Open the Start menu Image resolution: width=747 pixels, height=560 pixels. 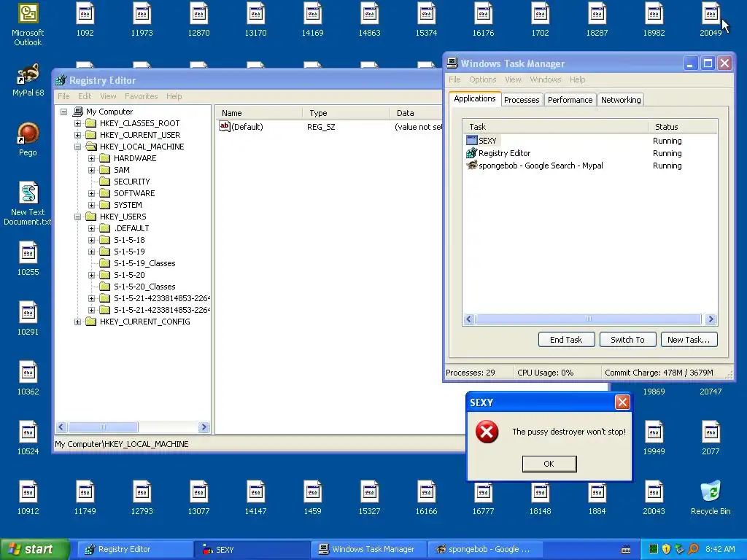pyautogui.click(x=34, y=549)
